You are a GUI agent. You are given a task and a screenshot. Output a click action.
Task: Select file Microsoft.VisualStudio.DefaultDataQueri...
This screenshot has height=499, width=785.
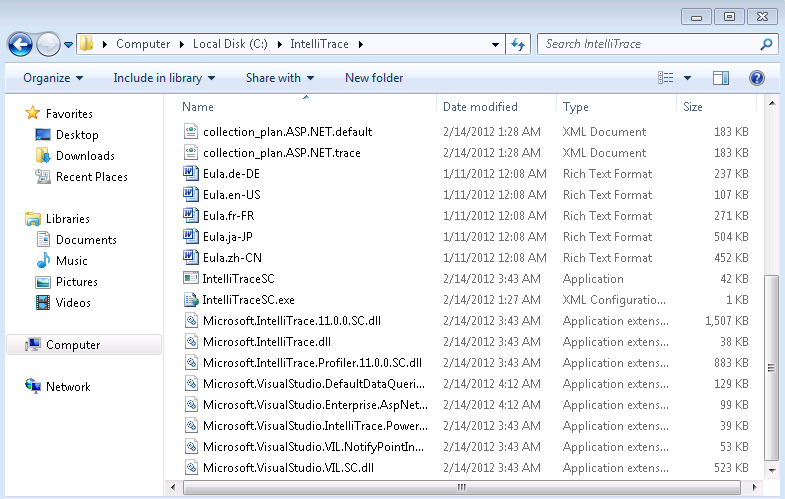pos(314,384)
